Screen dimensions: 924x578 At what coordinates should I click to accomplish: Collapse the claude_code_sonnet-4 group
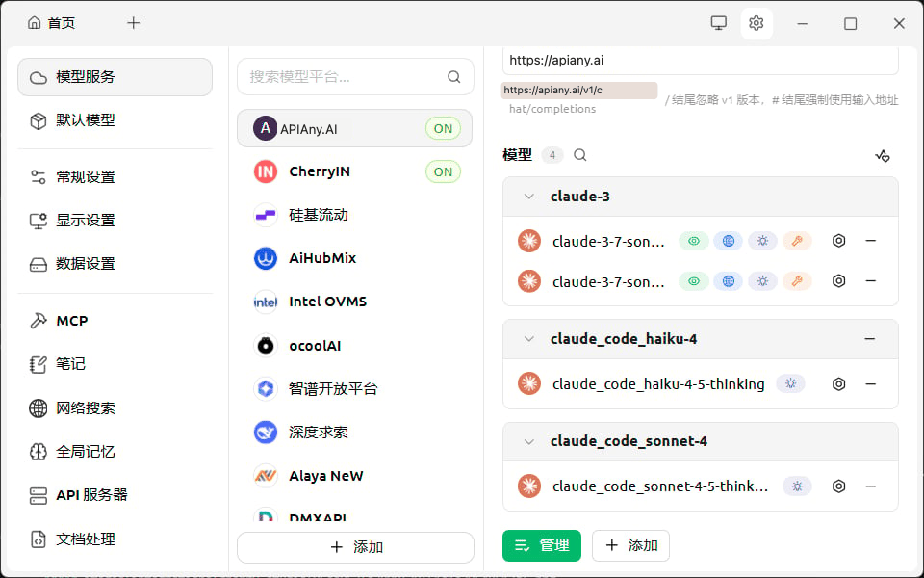coord(529,441)
